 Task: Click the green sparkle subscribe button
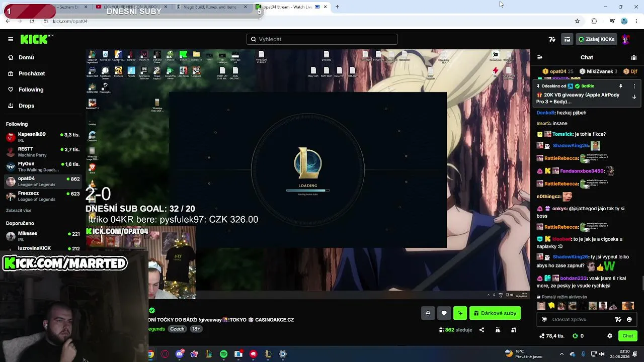pyautogui.click(x=460, y=313)
